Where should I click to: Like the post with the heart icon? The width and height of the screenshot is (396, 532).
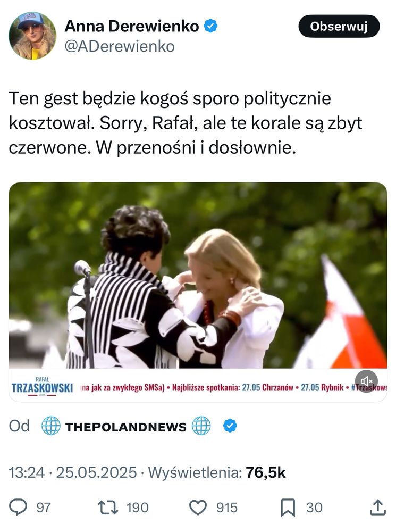tap(198, 508)
